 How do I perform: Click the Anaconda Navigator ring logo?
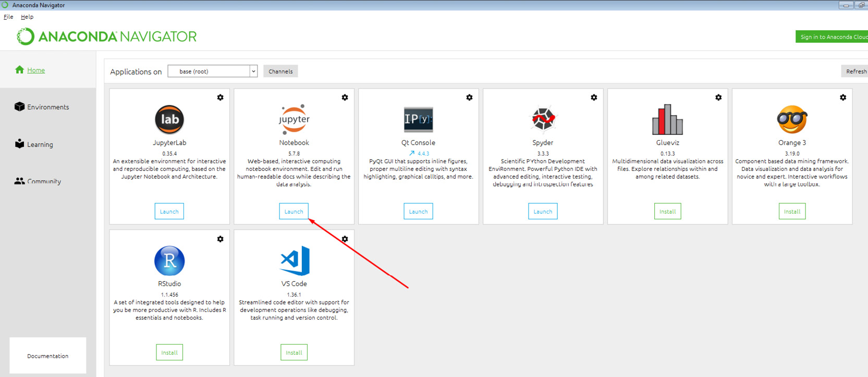coord(26,36)
